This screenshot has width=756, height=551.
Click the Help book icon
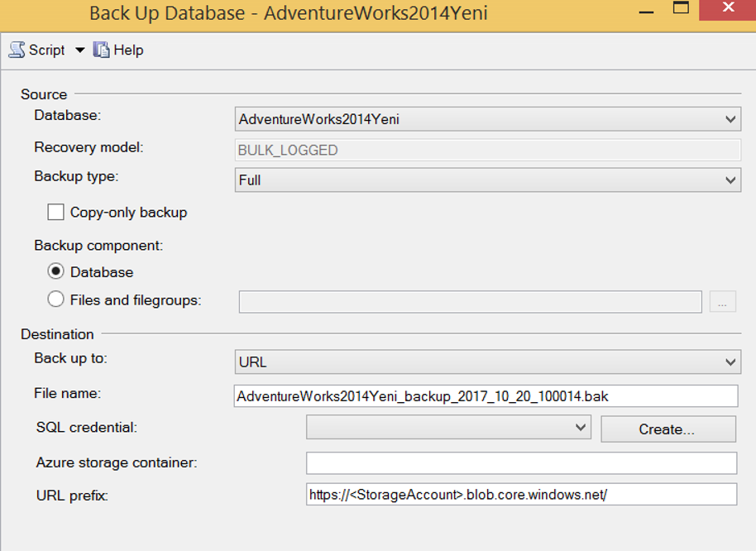pos(101,50)
